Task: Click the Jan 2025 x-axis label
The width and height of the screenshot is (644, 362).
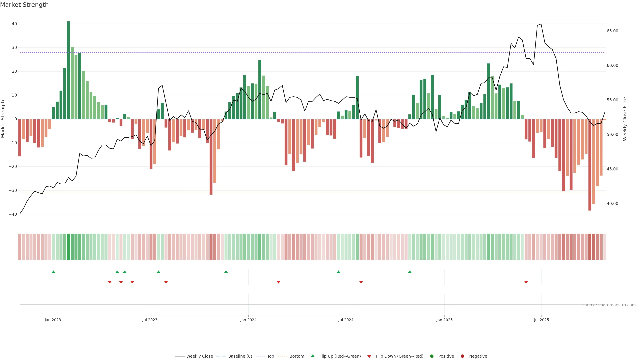Action: (x=444, y=320)
